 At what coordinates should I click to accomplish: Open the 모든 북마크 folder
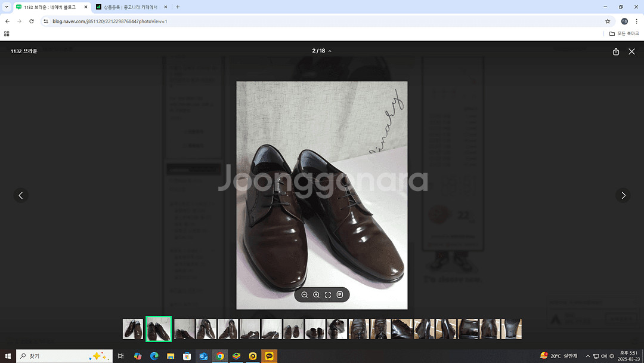click(624, 33)
